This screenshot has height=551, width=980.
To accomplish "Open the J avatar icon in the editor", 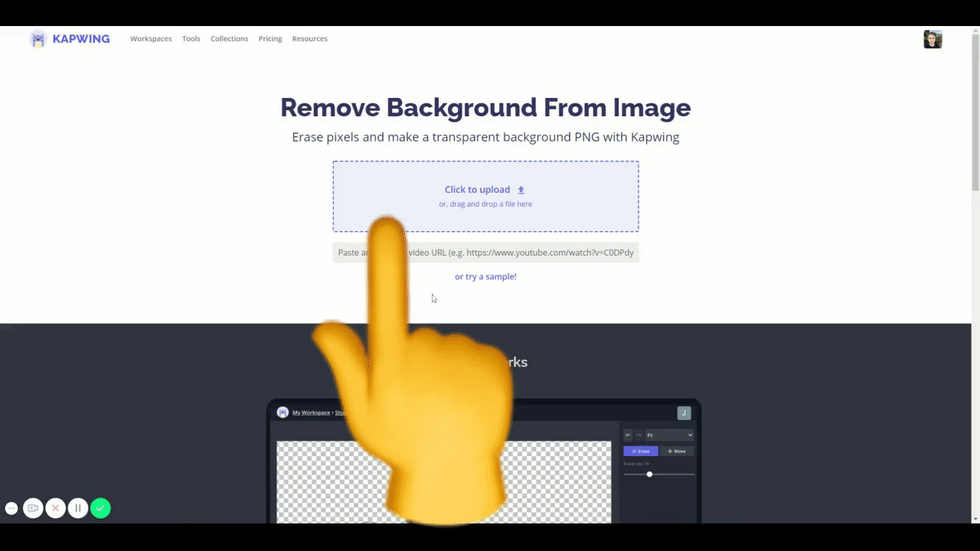I will tap(684, 412).
